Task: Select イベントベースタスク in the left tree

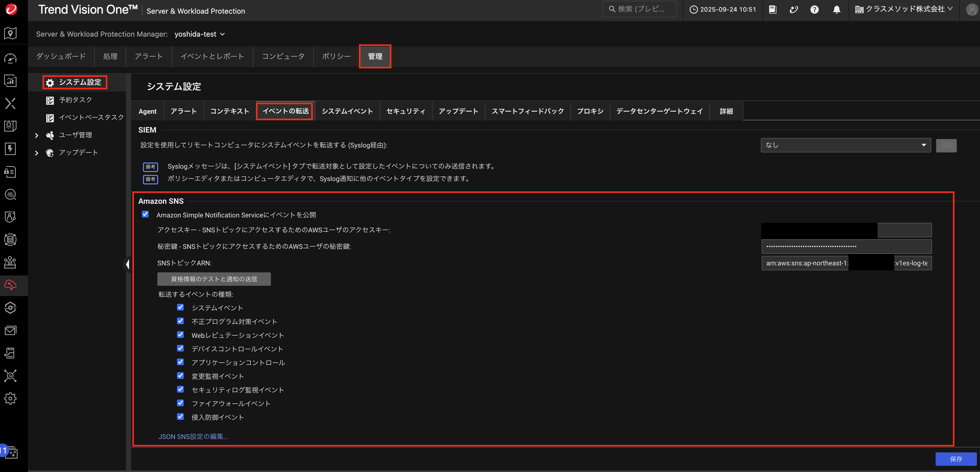Action: pos(91,118)
